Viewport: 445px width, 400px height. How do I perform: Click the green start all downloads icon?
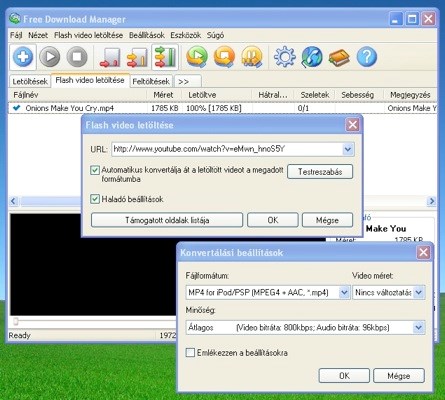click(197, 57)
